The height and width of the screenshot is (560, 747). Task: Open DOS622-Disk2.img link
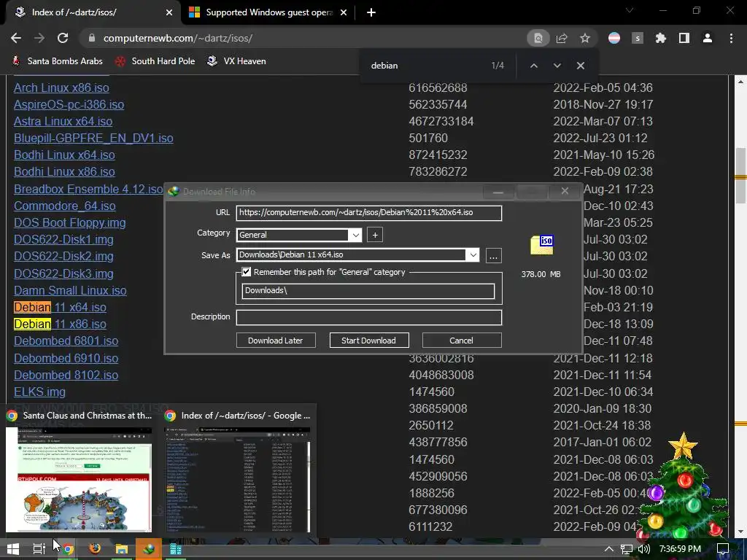pos(64,256)
